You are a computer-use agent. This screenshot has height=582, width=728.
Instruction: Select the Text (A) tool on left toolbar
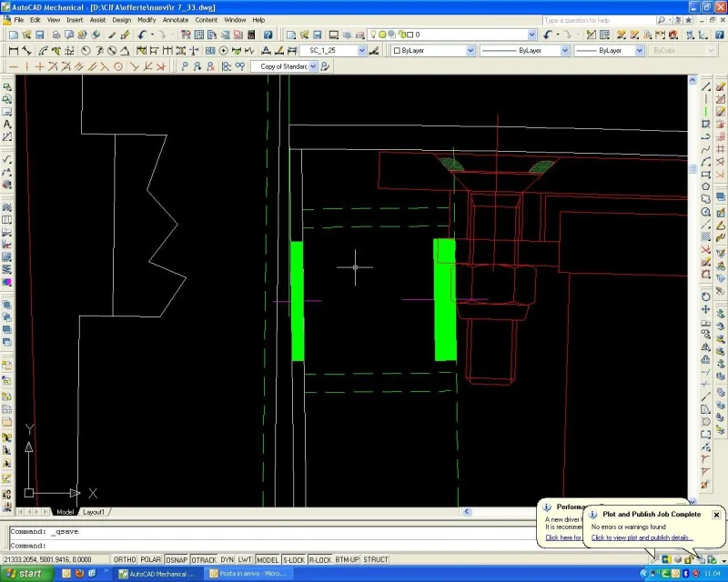pyautogui.click(x=7, y=124)
